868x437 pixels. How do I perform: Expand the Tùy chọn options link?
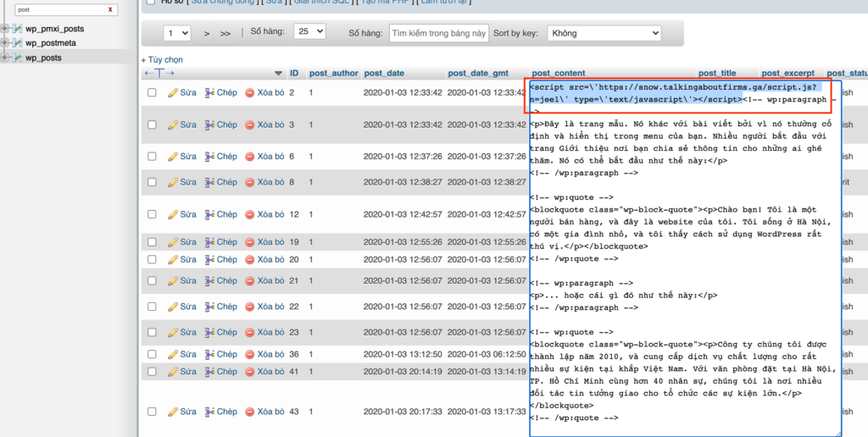tap(162, 60)
